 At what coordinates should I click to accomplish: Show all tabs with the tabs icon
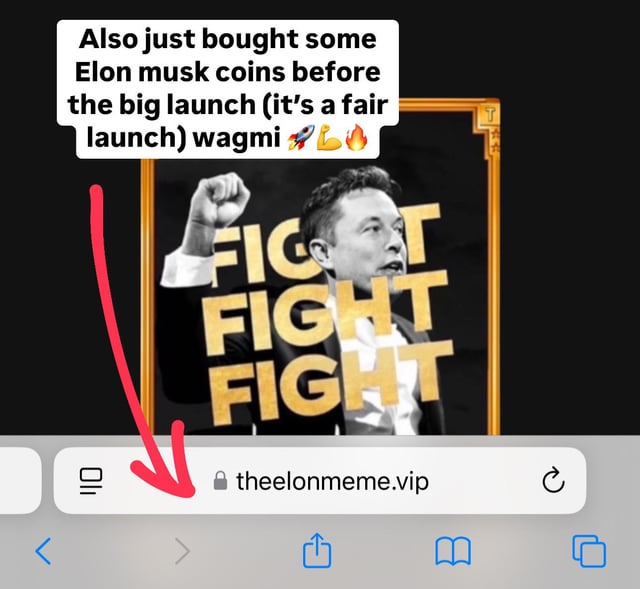(589, 551)
